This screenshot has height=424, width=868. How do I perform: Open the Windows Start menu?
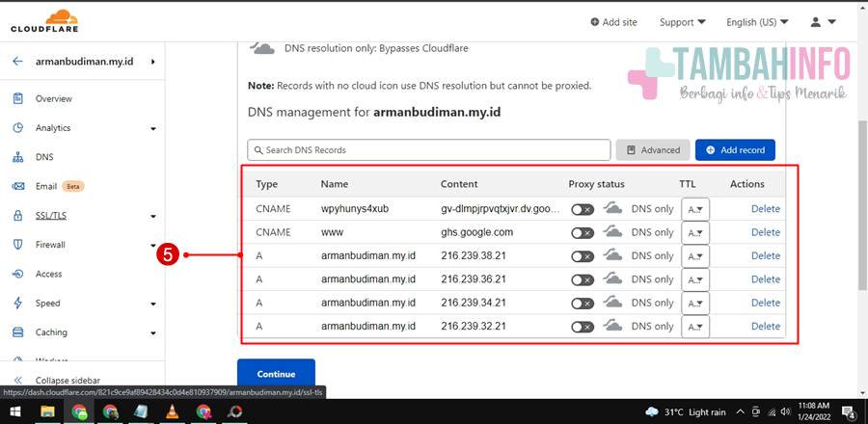pyautogui.click(x=14, y=411)
